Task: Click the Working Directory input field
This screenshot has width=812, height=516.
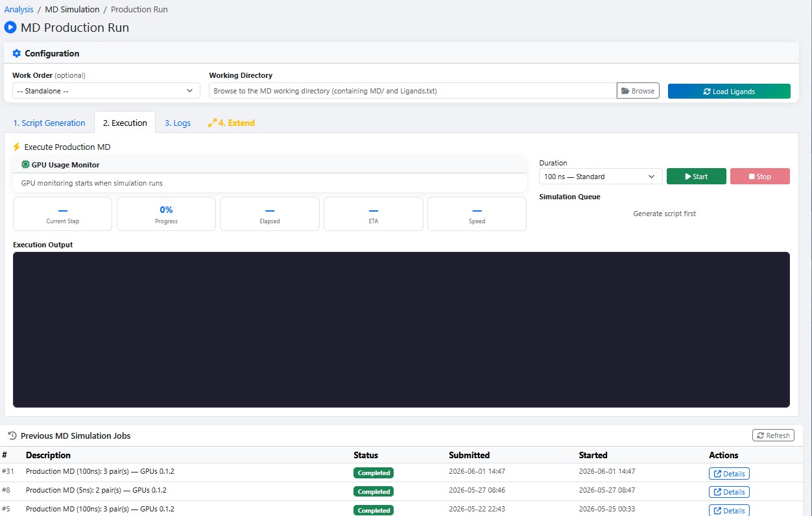Action: click(x=412, y=91)
